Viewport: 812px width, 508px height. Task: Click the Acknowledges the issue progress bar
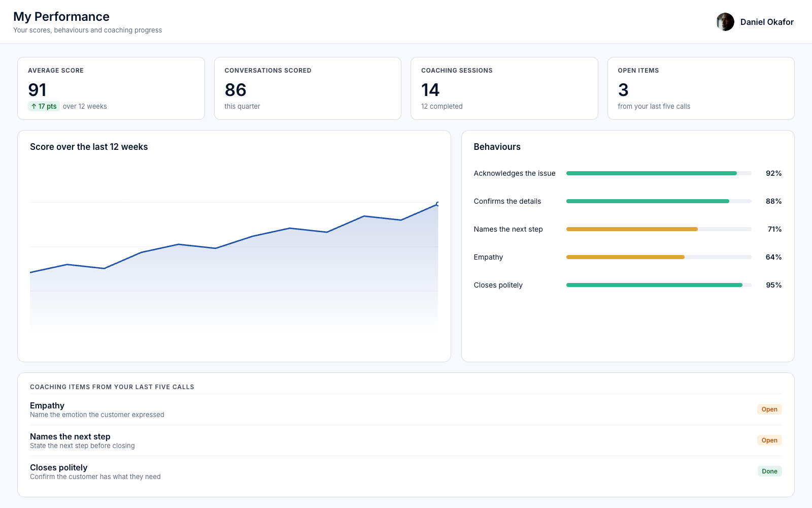tap(659, 173)
